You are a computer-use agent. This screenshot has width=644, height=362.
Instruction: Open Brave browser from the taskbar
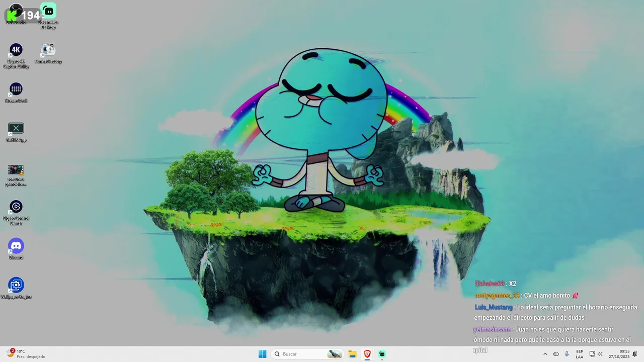point(367,354)
